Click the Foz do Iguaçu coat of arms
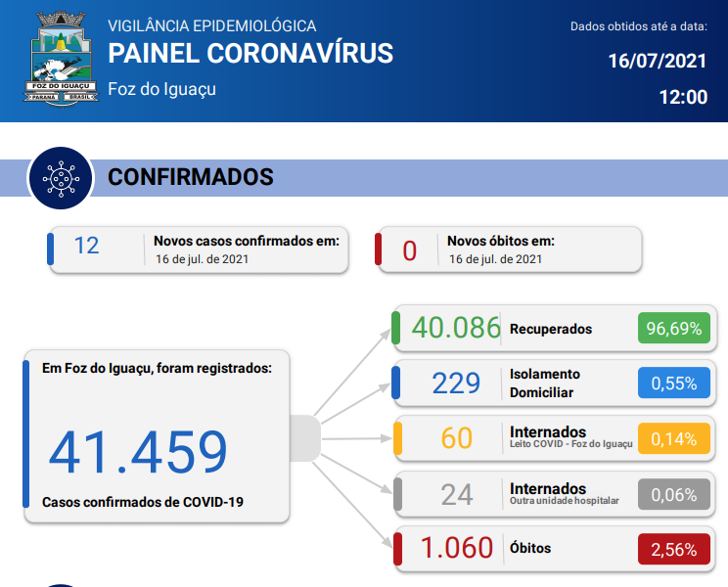728x587 pixels. pos(61,59)
